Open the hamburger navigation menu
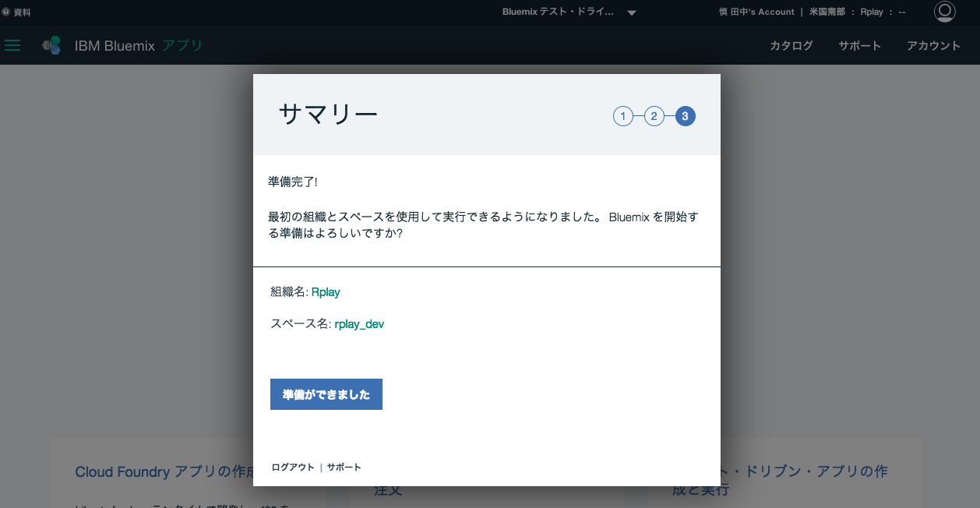Screen dimensions: 980x508 tap(12, 45)
